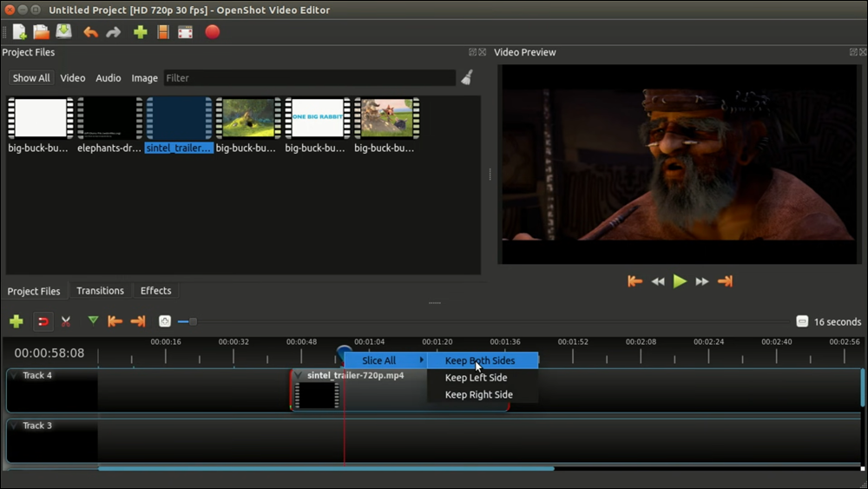The width and height of the screenshot is (868, 489).
Task: Choose Keep Left Side
Action: [x=482, y=378]
